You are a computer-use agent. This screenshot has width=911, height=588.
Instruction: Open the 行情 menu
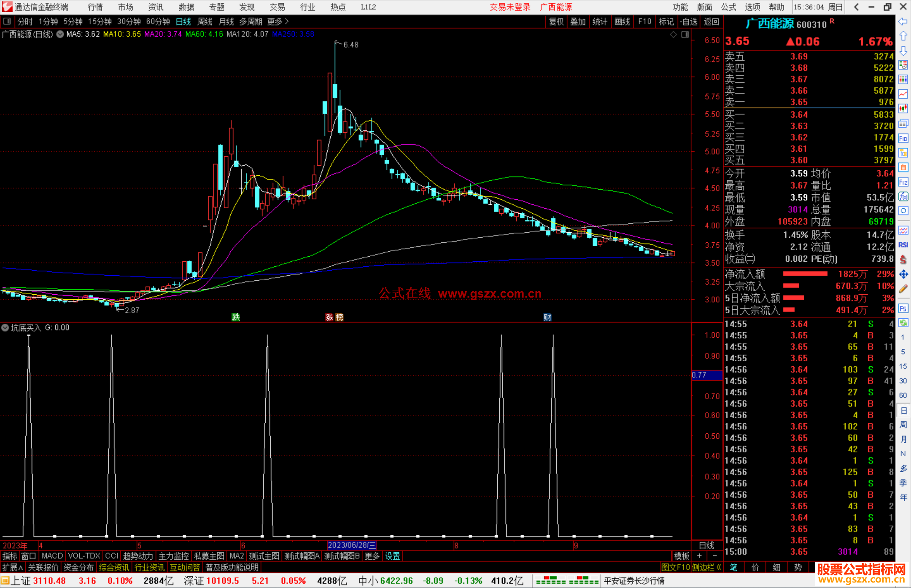(x=95, y=7)
